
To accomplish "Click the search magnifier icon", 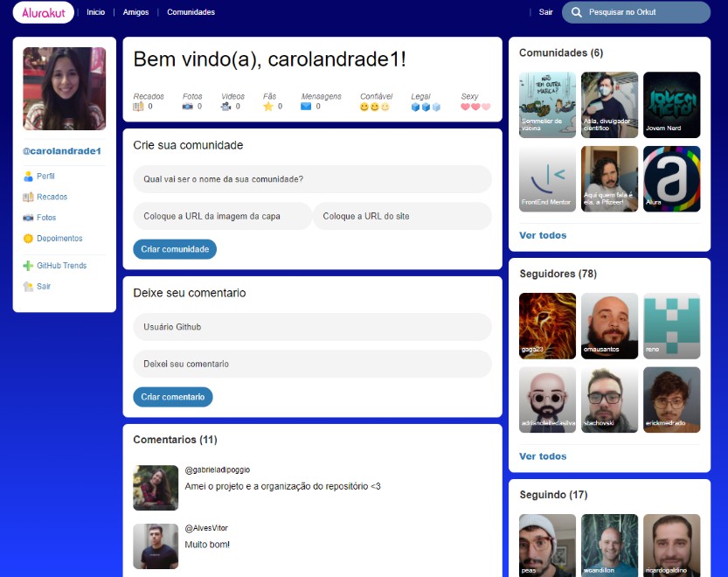I will pyautogui.click(x=577, y=12).
